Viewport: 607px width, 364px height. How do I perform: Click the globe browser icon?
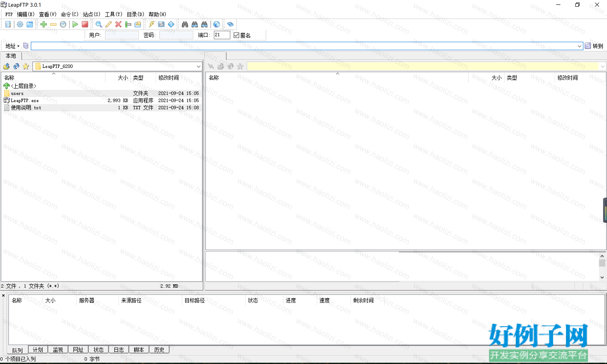[217, 24]
